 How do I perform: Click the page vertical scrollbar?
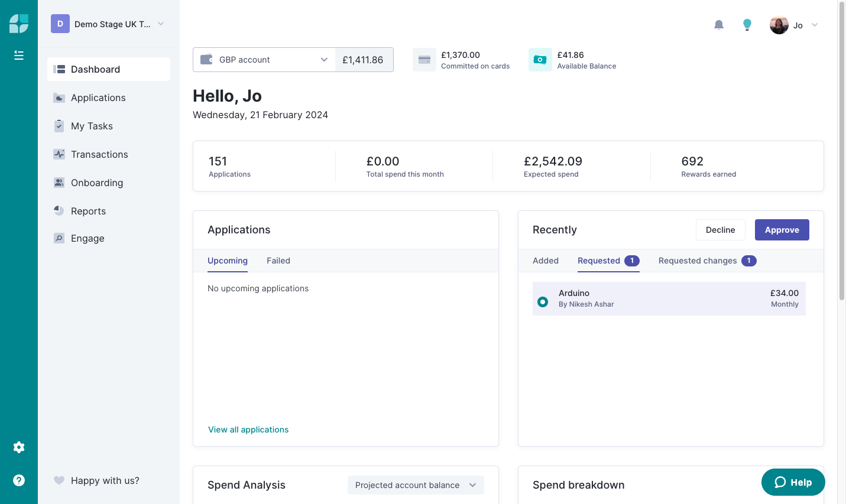pyautogui.click(x=842, y=151)
